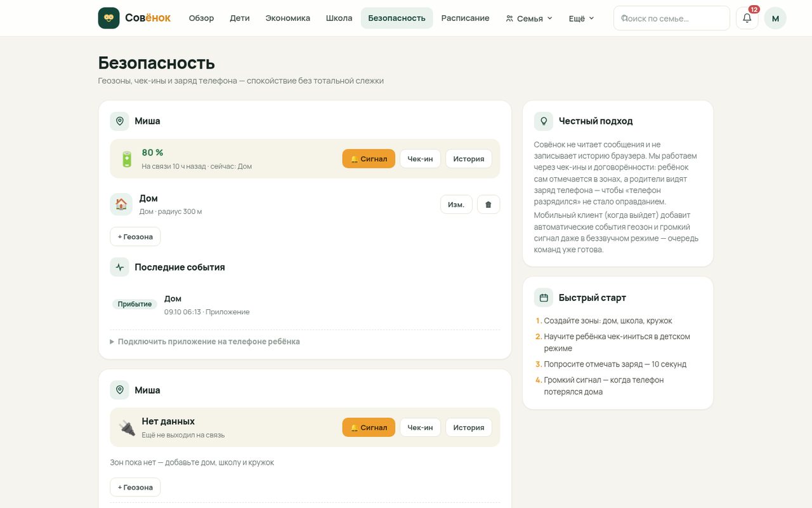
Task: Open the user avatar M menu
Action: 775,18
